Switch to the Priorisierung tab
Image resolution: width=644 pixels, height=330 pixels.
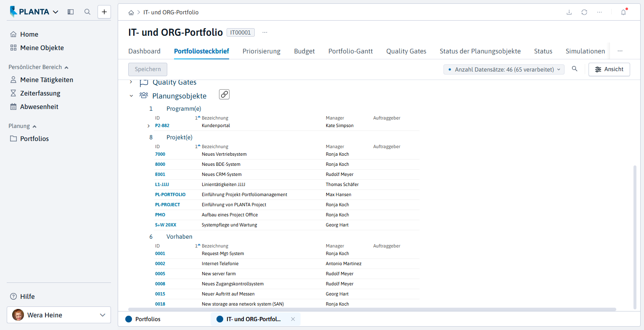(261, 51)
